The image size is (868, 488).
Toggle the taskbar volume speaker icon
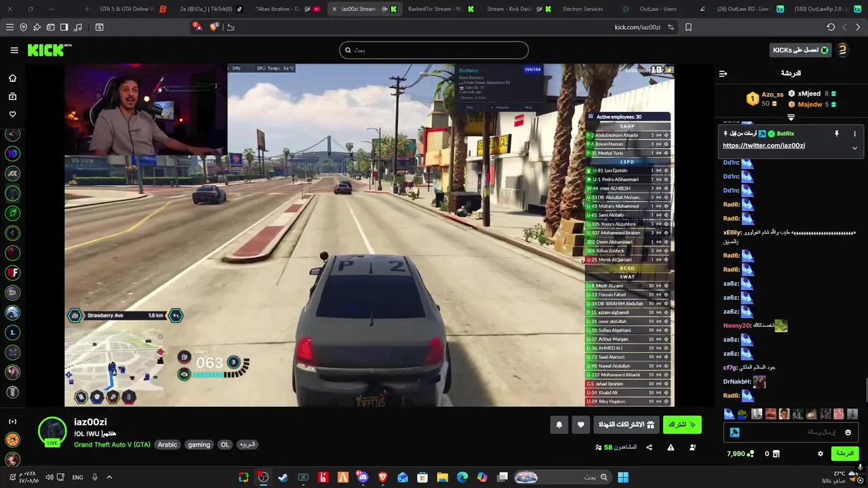(x=50, y=477)
